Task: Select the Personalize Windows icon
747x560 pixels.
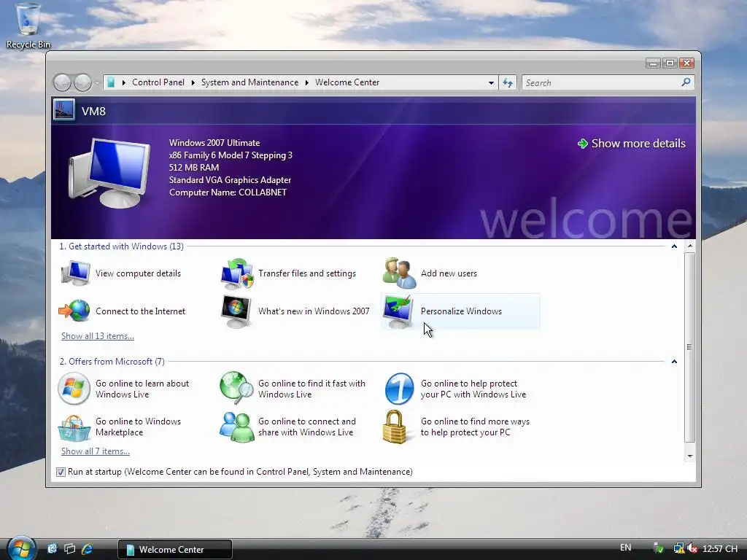Action: [x=398, y=312]
